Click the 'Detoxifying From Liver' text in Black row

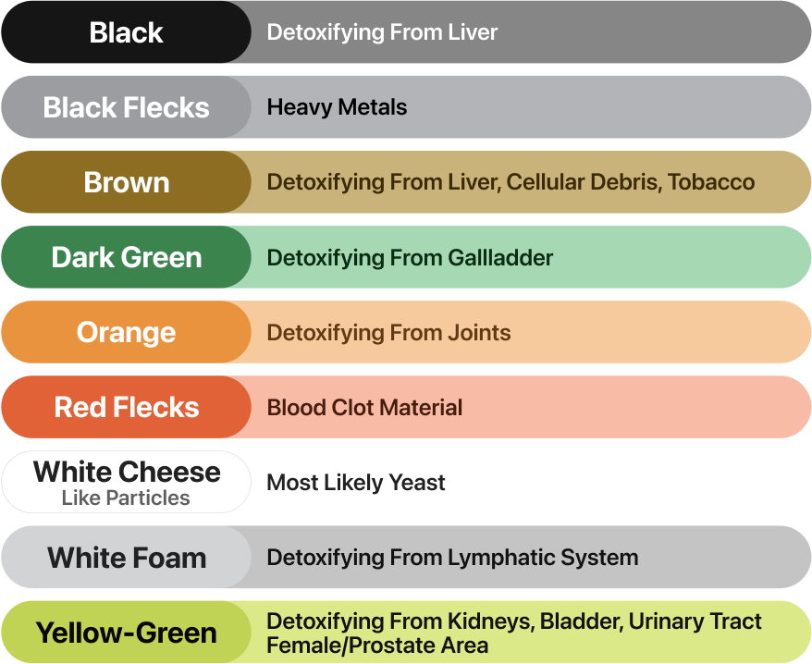[382, 32]
